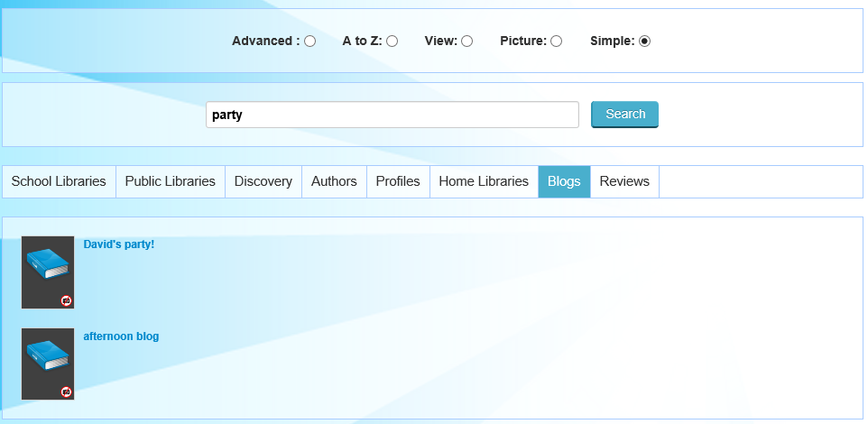Open the Profiles tab
The height and width of the screenshot is (424, 868).
point(398,181)
